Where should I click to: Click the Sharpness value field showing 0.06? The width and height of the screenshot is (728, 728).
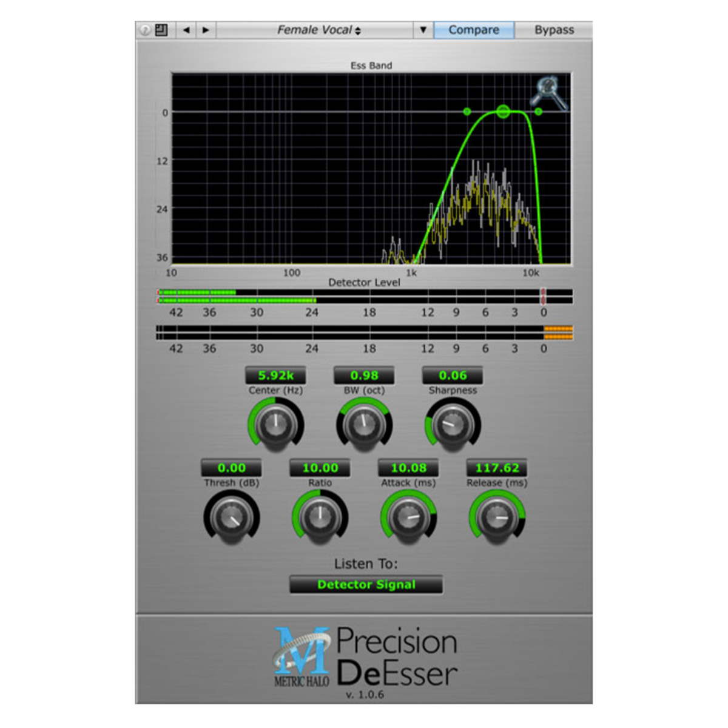click(453, 376)
